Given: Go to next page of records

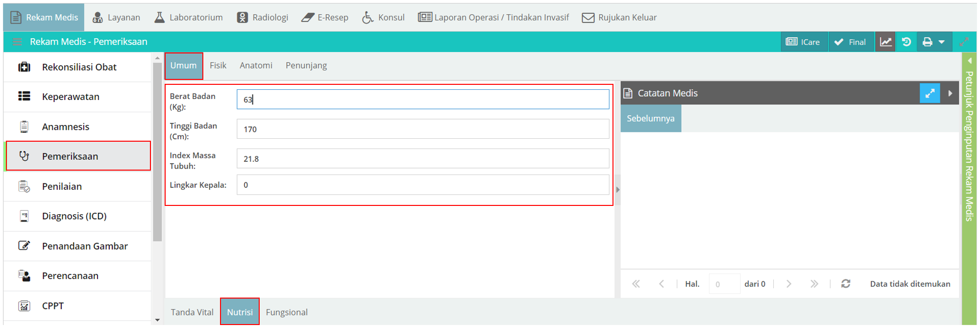Looking at the screenshot, I should [x=789, y=284].
